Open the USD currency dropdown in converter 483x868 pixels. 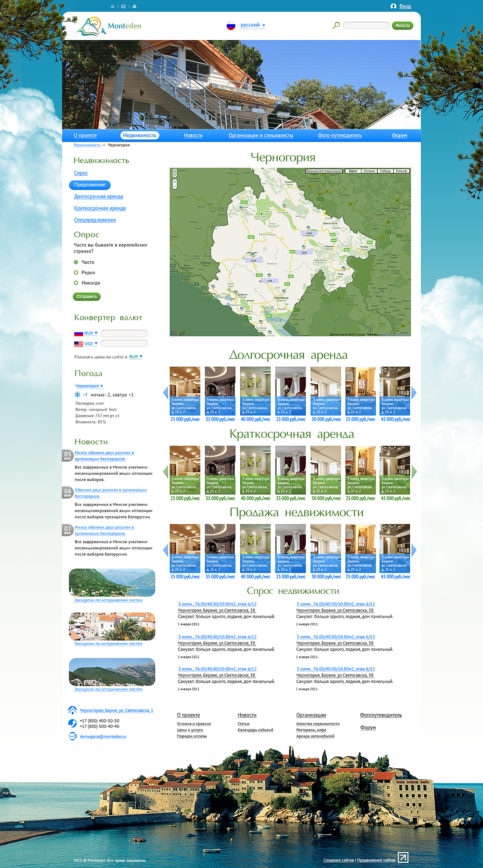[x=91, y=344]
